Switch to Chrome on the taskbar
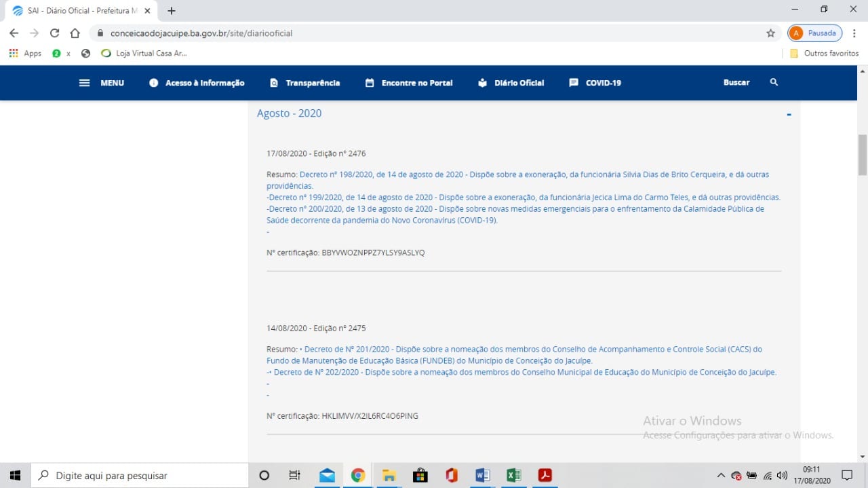Screen dimensions: 868x488 (358, 475)
